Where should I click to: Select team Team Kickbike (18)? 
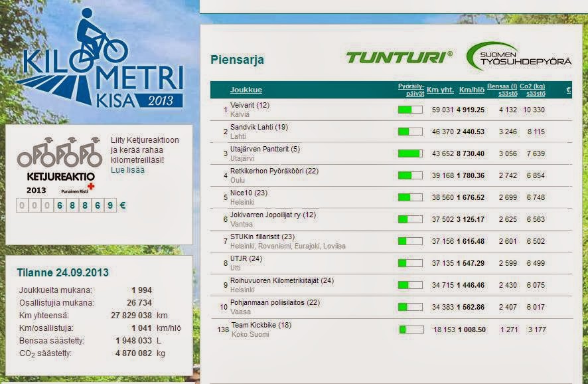pos(261,325)
